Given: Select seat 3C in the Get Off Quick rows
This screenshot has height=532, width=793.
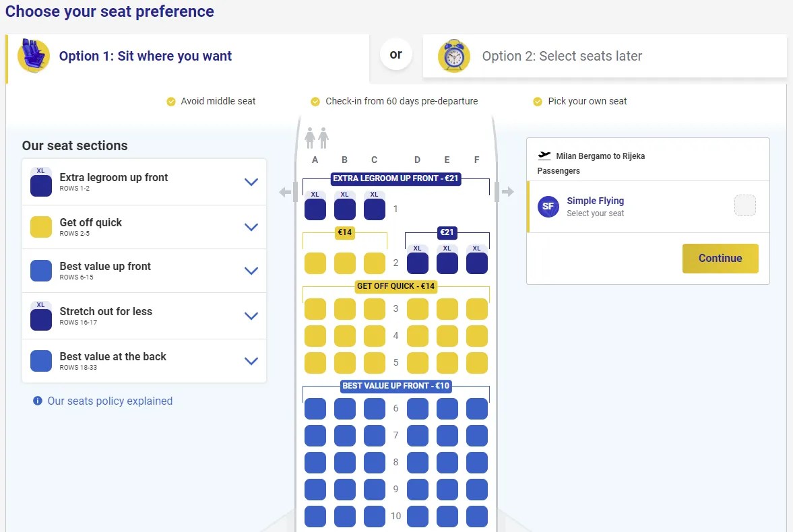Looking at the screenshot, I should 374,308.
